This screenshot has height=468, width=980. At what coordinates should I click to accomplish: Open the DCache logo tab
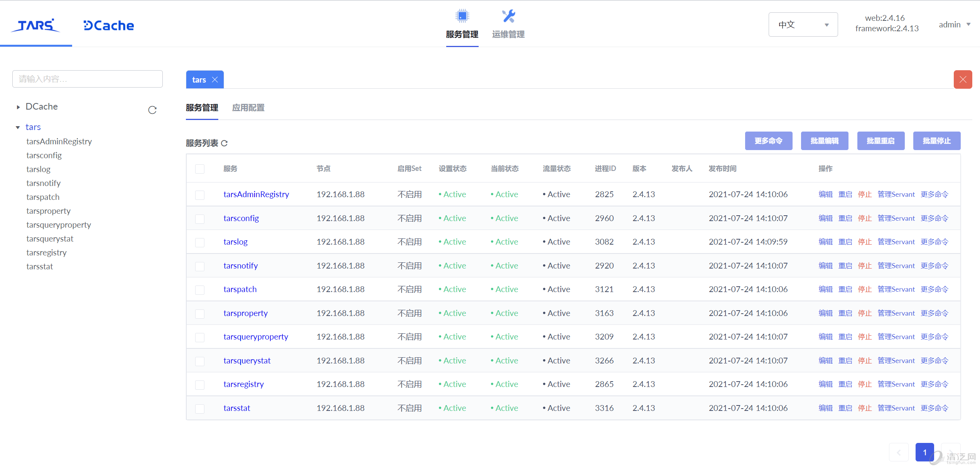click(109, 25)
